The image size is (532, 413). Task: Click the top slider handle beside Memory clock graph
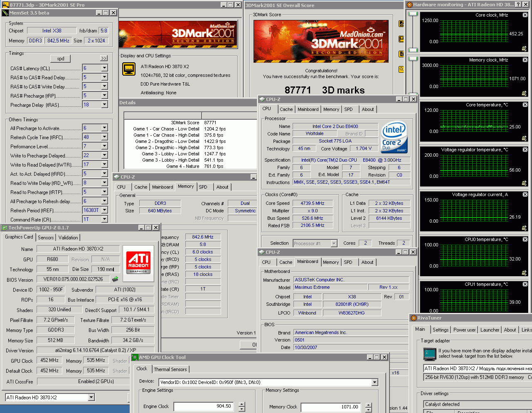[x=412, y=59]
